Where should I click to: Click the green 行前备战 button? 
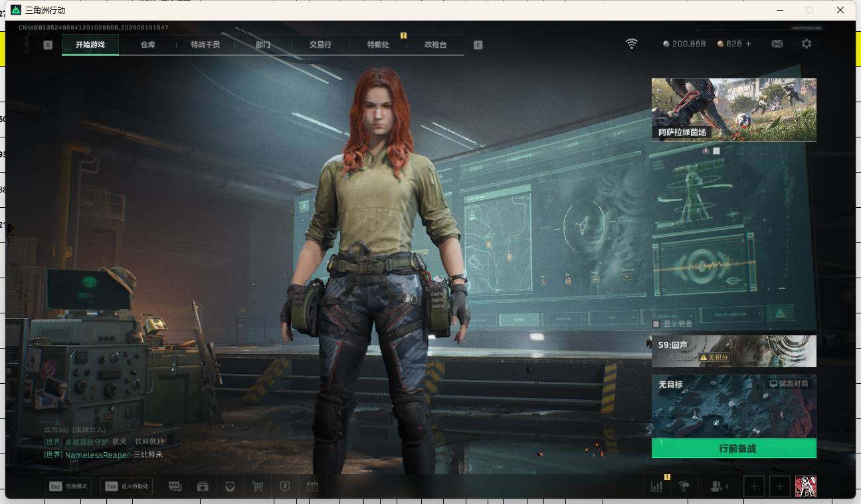tap(733, 448)
